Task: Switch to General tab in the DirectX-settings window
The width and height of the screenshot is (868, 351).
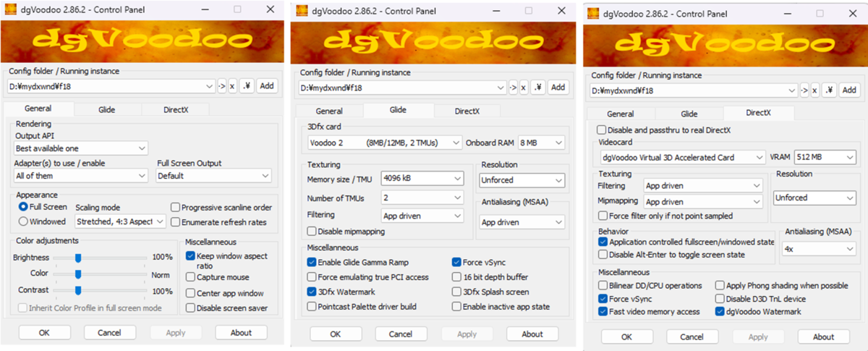Action: (x=621, y=114)
